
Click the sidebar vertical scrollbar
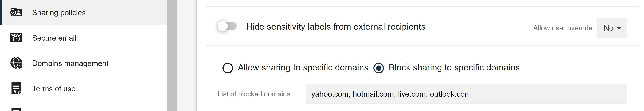(x=172, y=55)
